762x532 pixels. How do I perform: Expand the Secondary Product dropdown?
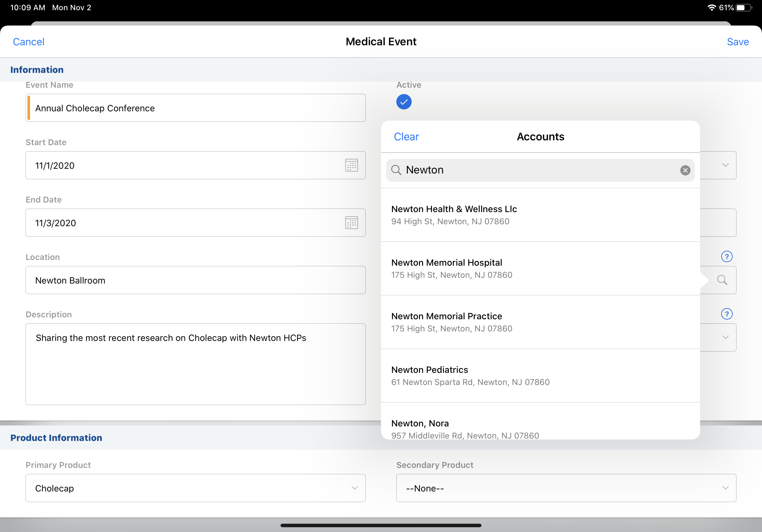(566, 488)
